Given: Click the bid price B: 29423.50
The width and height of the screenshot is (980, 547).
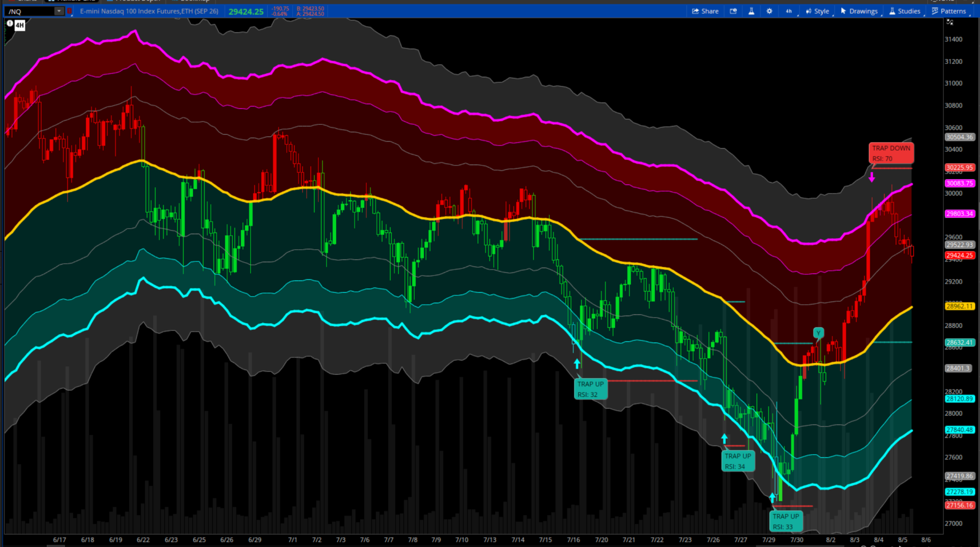Looking at the screenshot, I should point(311,9).
